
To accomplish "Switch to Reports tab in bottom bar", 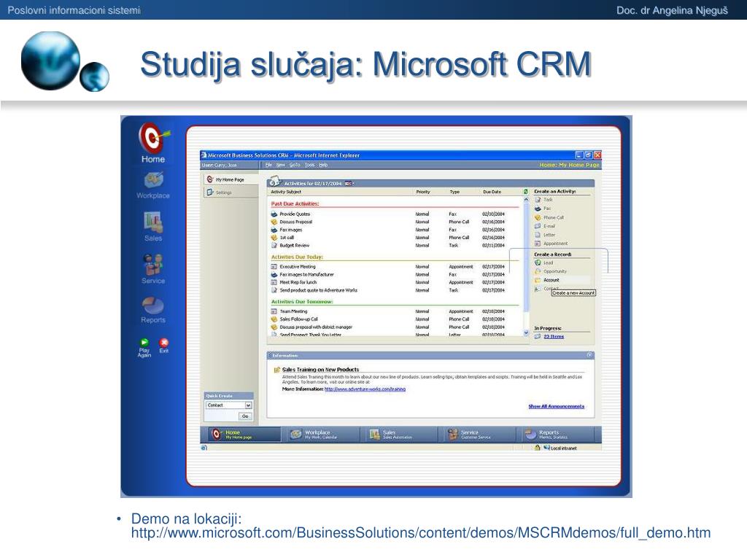I will point(557,435).
